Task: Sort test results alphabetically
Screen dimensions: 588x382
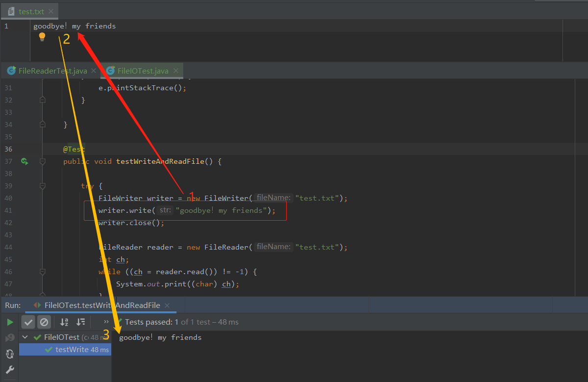Action: pos(64,322)
